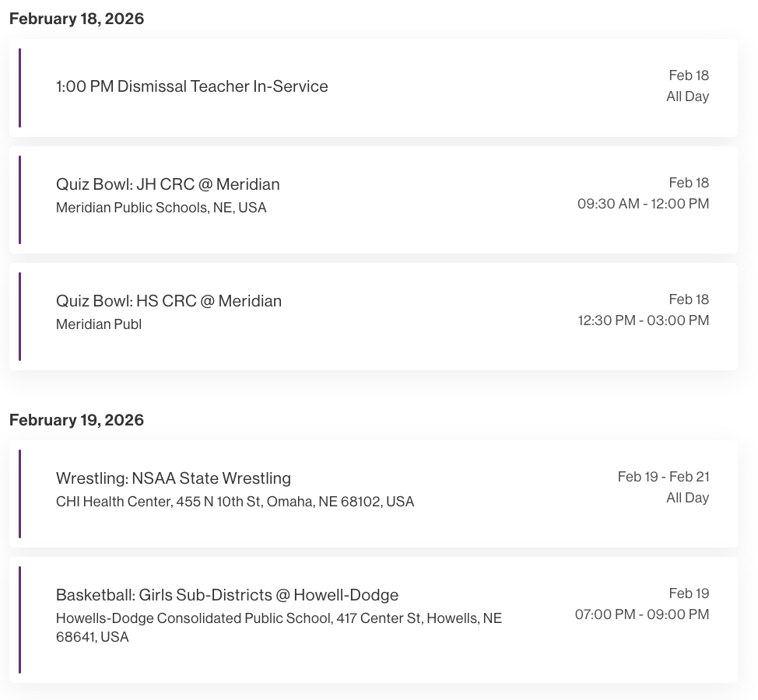This screenshot has width=758, height=700.
Task: Click "Feb 18" on the JH Quiz Bowl card
Action: tap(689, 183)
